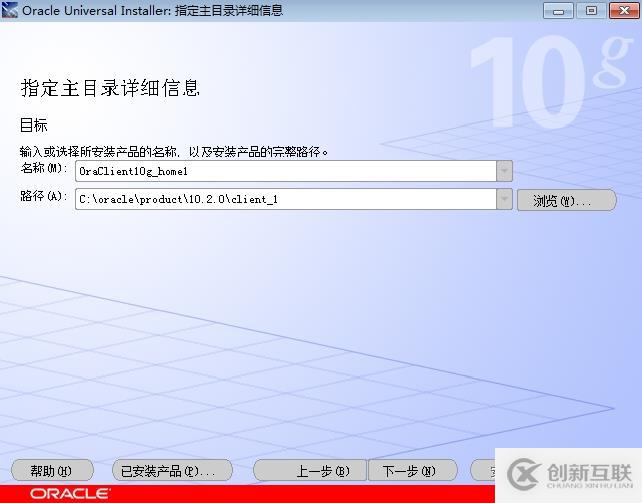Click the ORACLE logo in red bar
642x503 pixels.
pyautogui.click(x=70, y=494)
